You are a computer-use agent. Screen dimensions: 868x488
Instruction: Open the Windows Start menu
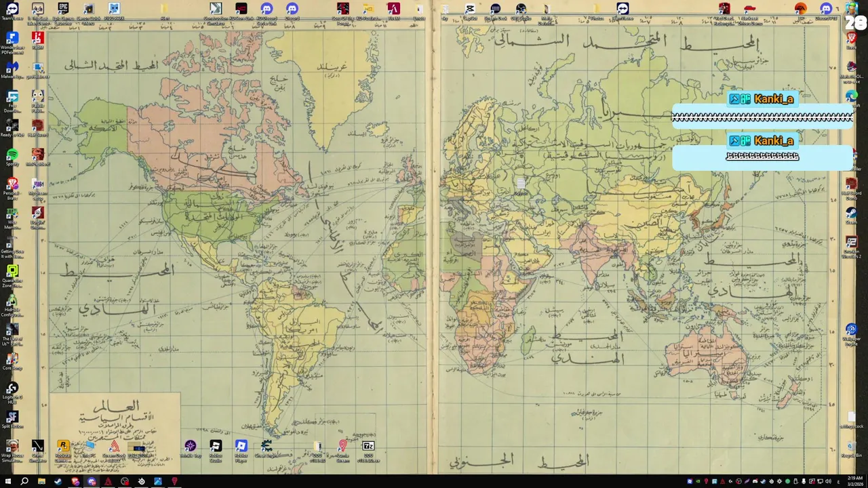point(7,481)
